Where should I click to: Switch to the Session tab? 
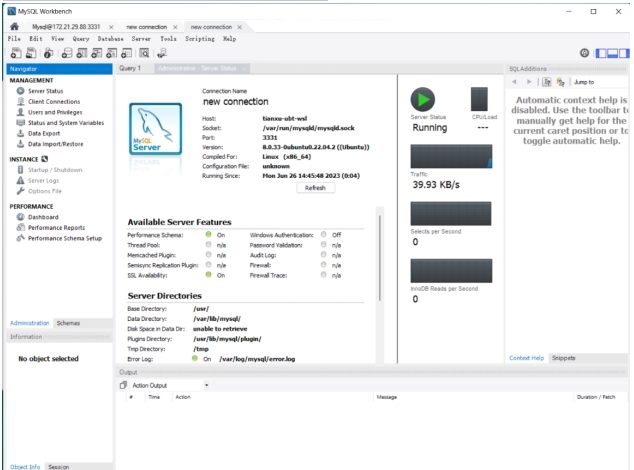(59, 467)
